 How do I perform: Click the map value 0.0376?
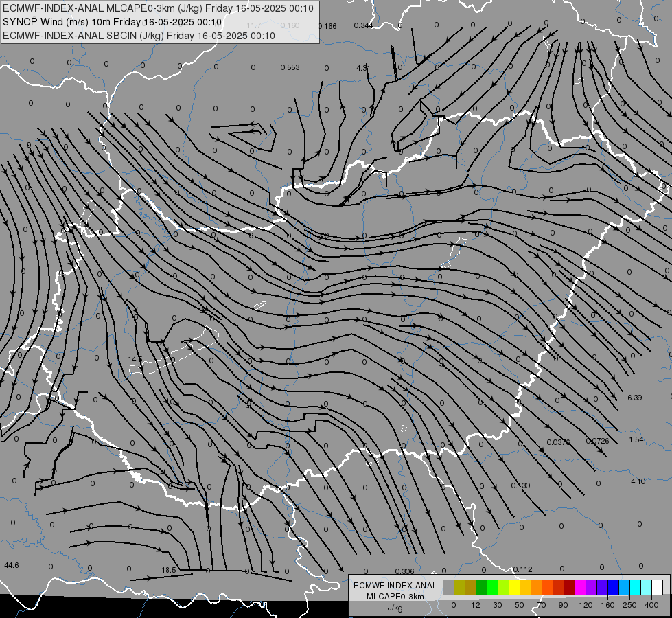[559, 442]
